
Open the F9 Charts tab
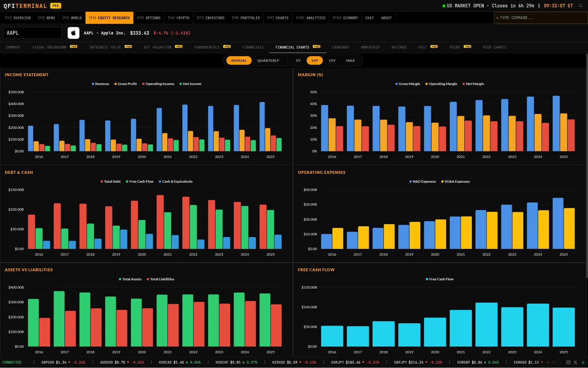click(x=278, y=18)
